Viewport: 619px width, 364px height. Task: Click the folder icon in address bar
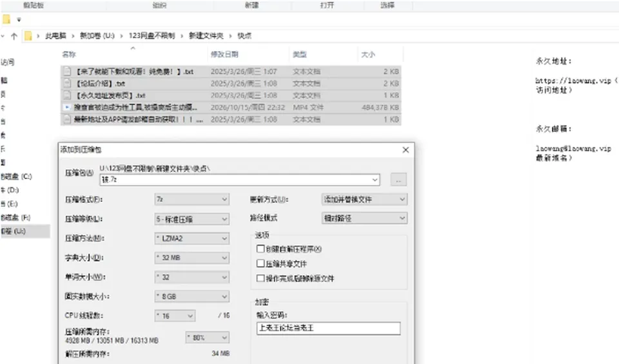coord(28,36)
